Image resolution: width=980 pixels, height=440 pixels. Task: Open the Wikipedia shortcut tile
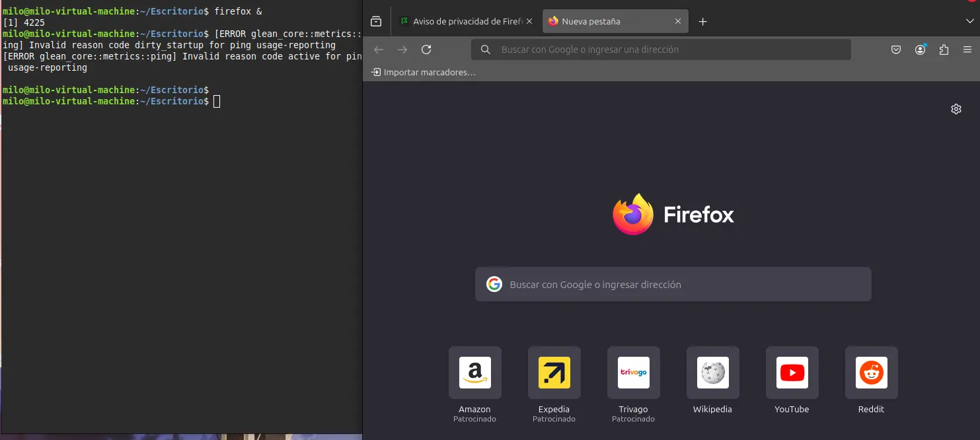tap(712, 373)
